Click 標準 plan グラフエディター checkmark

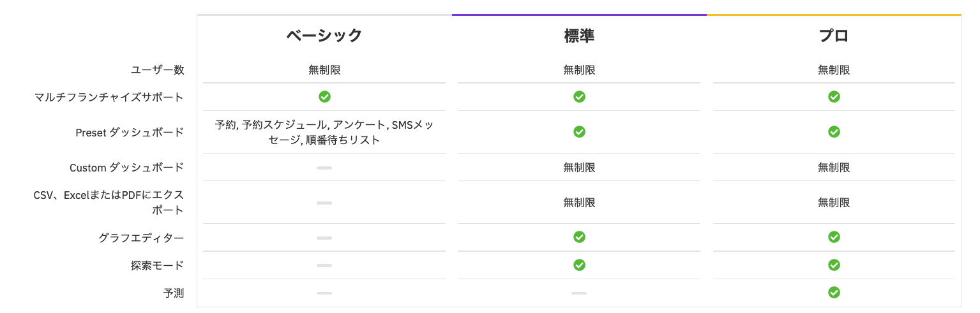[x=579, y=237]
